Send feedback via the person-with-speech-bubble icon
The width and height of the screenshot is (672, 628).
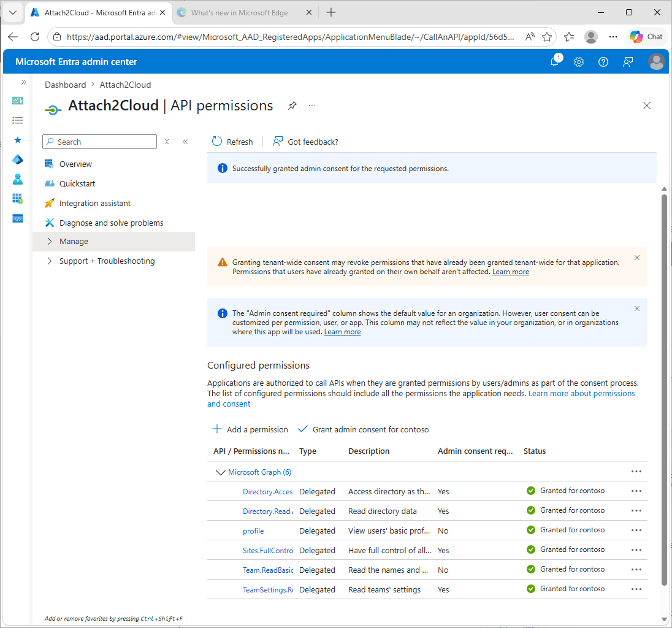coord(628,62)
